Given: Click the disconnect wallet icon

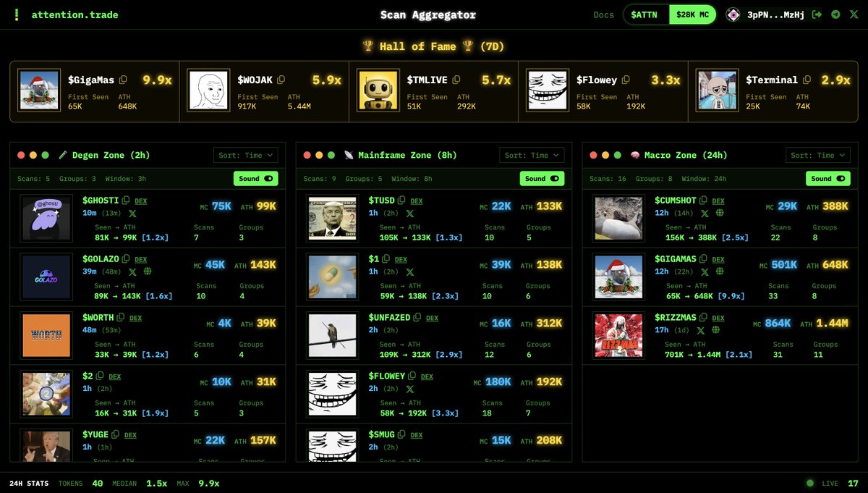Looking at the screenshot, I should tap(817, 14).
